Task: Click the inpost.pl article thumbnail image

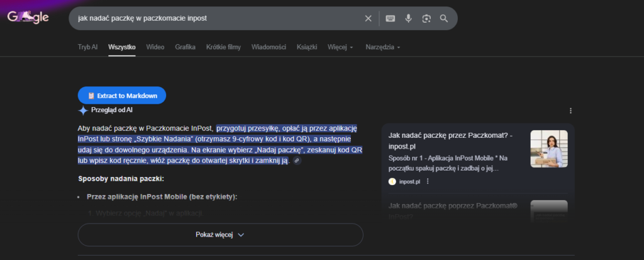Action: point(548,149)
